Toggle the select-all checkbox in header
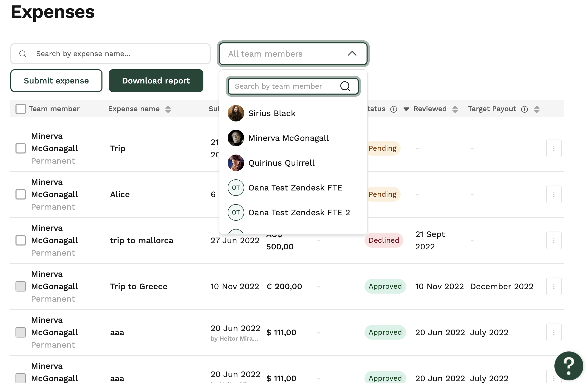The height and width of the screenshot is (383, 588). tap(21, 109)
